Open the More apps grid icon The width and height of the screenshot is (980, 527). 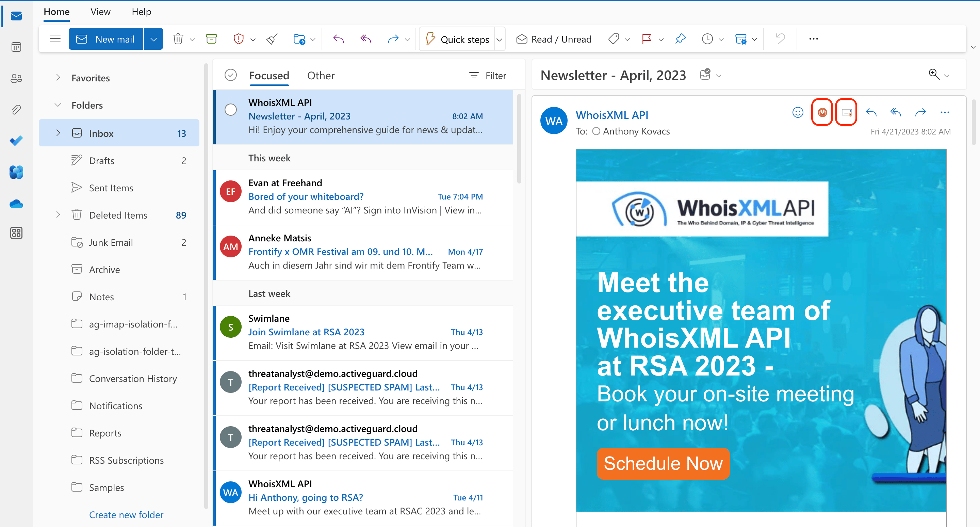(x=16, y=233)
